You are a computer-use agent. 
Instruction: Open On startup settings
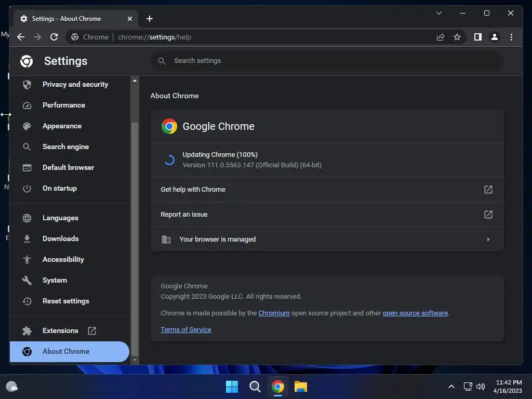coord(70,188)
